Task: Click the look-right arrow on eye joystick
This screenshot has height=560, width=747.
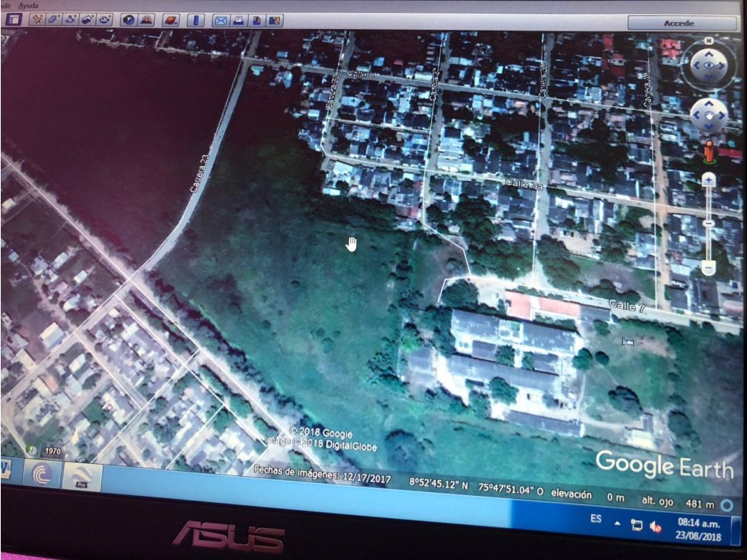Action: coord(721,66)
